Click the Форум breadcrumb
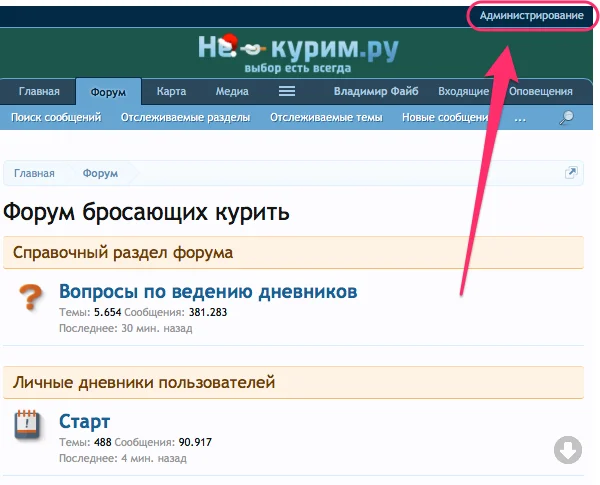Viewport: 600px width, 485px height. click(100, 173)
